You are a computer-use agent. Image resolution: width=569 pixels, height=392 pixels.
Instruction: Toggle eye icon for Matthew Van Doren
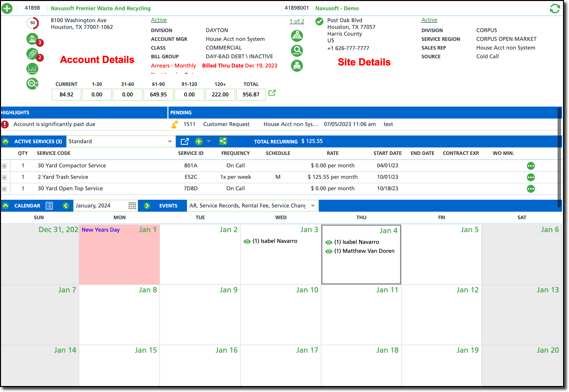tap(329, 251)
